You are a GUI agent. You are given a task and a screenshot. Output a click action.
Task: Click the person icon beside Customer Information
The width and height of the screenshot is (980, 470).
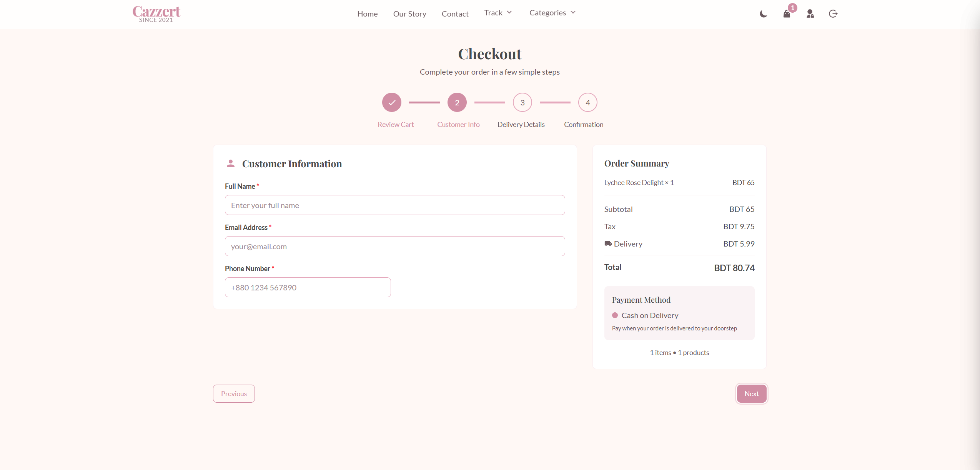230,163
